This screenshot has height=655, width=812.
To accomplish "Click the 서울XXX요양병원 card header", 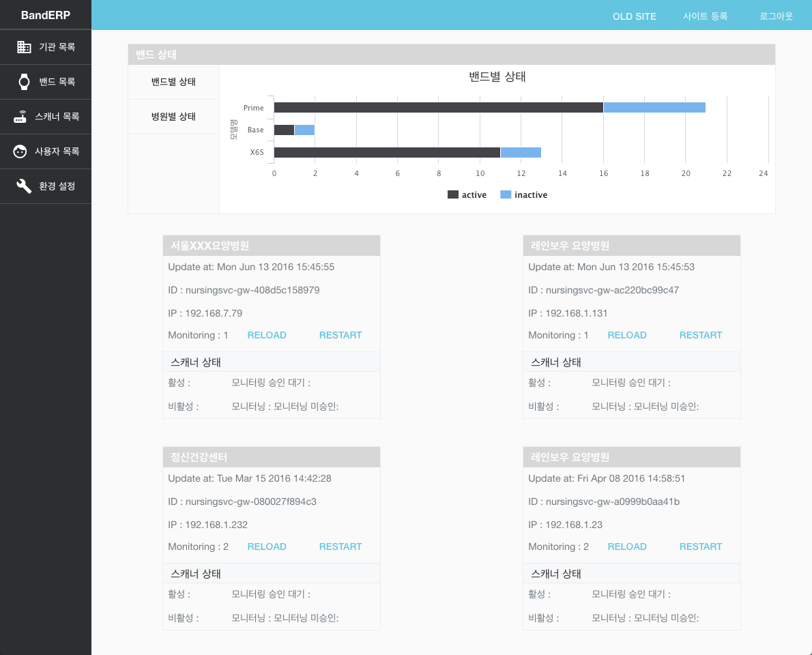I will click(272, 246).
